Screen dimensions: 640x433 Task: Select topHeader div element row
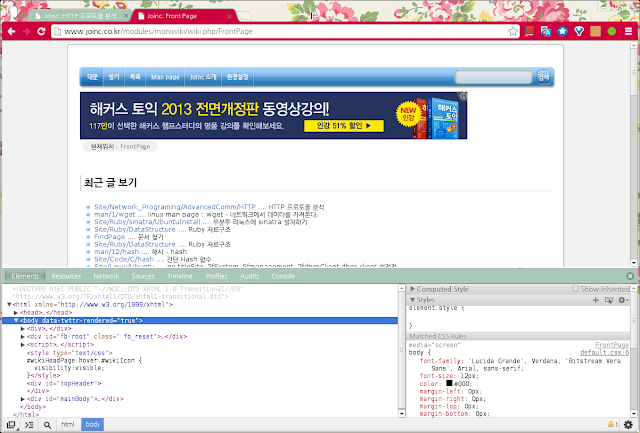click(x=64, y=383)
